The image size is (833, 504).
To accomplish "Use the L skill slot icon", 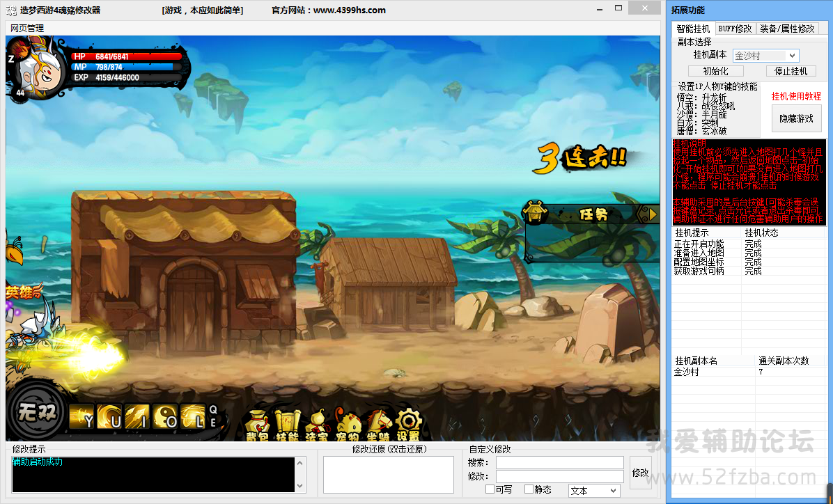I will pos(192,417).
